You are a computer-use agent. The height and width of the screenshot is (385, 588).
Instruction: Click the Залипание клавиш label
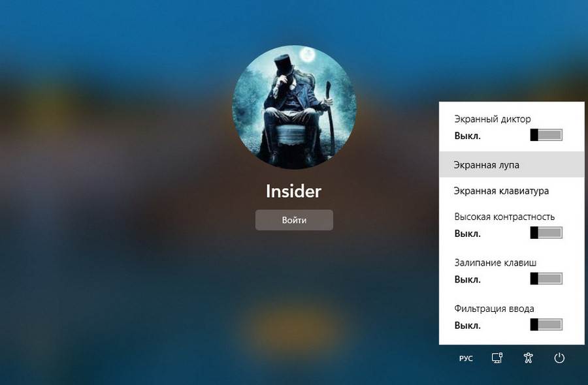[x=495, y=263]
